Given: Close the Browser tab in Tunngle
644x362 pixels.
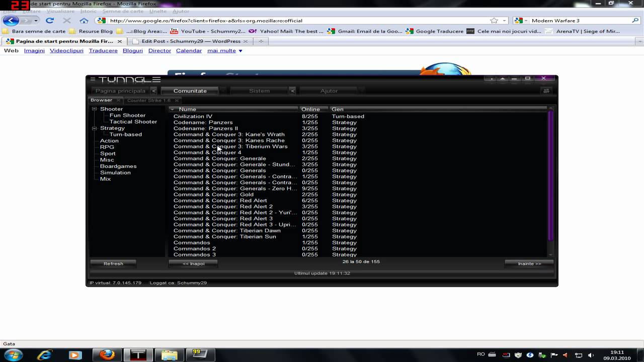Looking at the screenshot, I should click(x=118, y=100).
